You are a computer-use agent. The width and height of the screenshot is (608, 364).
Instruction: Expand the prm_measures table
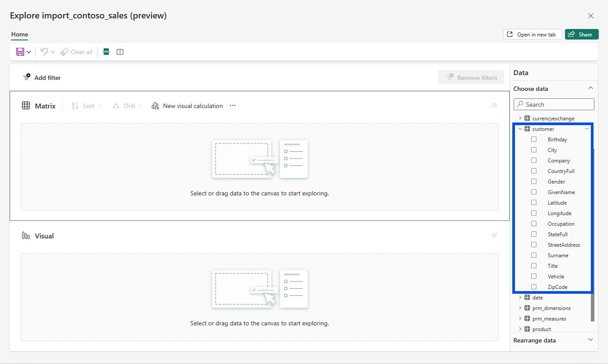click(x=520, y=318)
